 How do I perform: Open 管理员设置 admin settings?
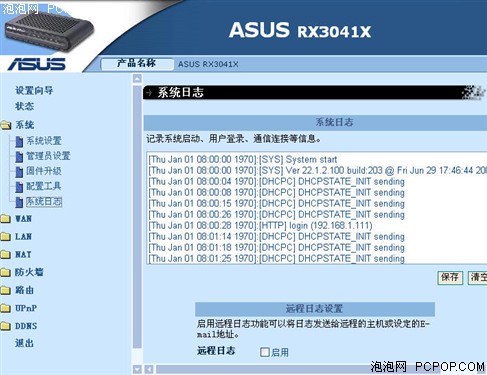(48, 156)
